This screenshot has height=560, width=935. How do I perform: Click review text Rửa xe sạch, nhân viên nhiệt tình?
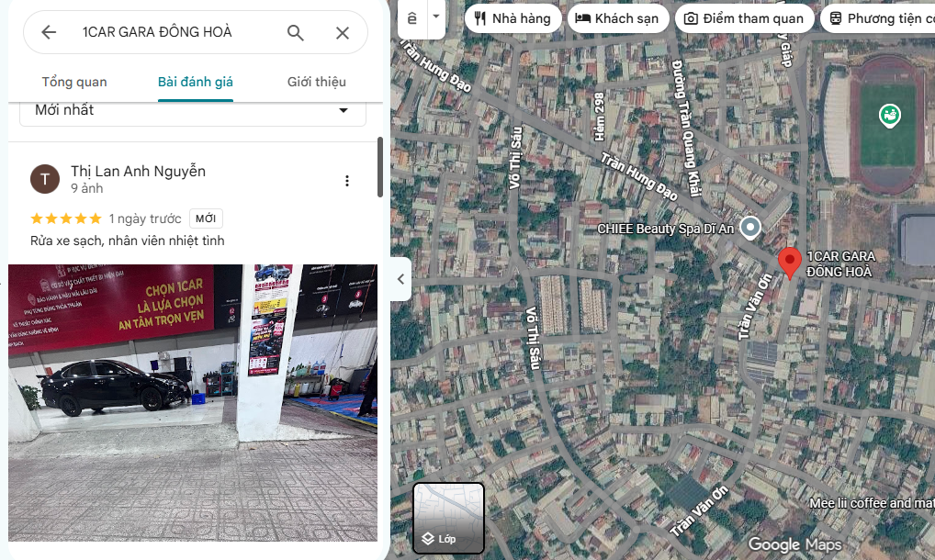pos(128,241)
